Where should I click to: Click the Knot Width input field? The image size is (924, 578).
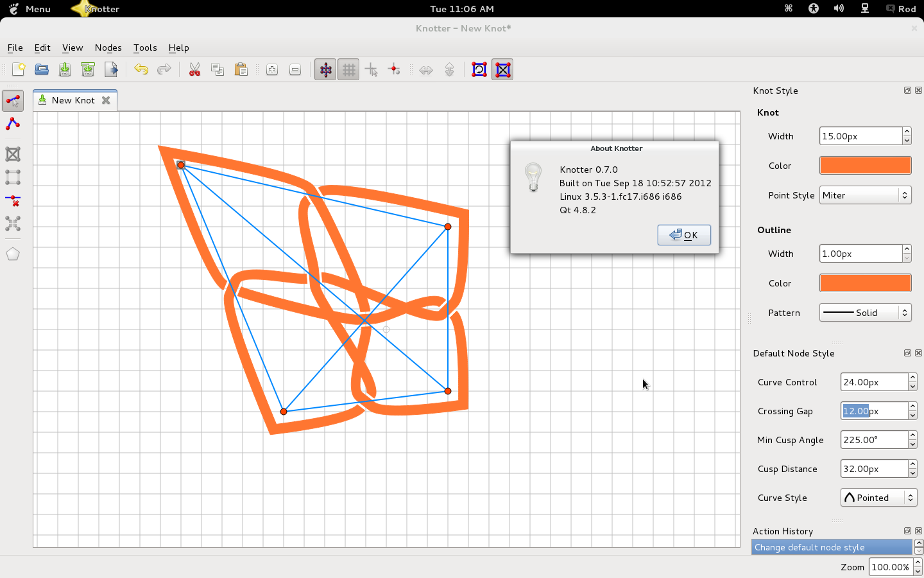pyautogui.click(x=860, y=136)
